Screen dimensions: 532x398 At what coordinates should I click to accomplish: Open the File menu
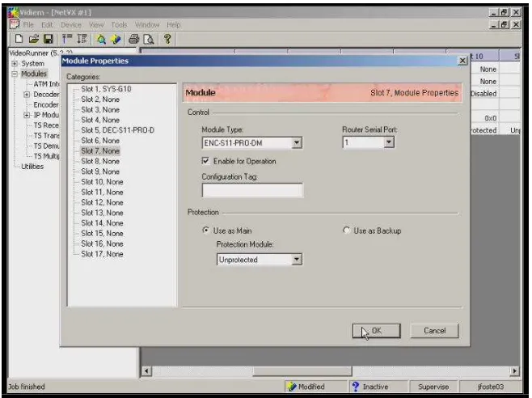(x=28, y=25)
